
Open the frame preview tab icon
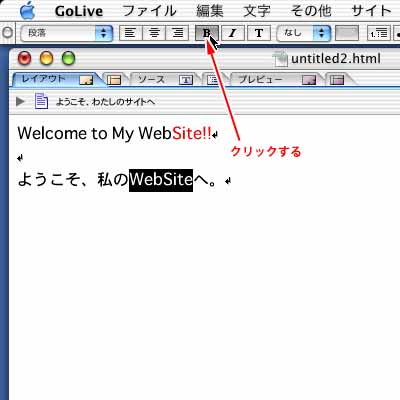click(x=337, y=80)
